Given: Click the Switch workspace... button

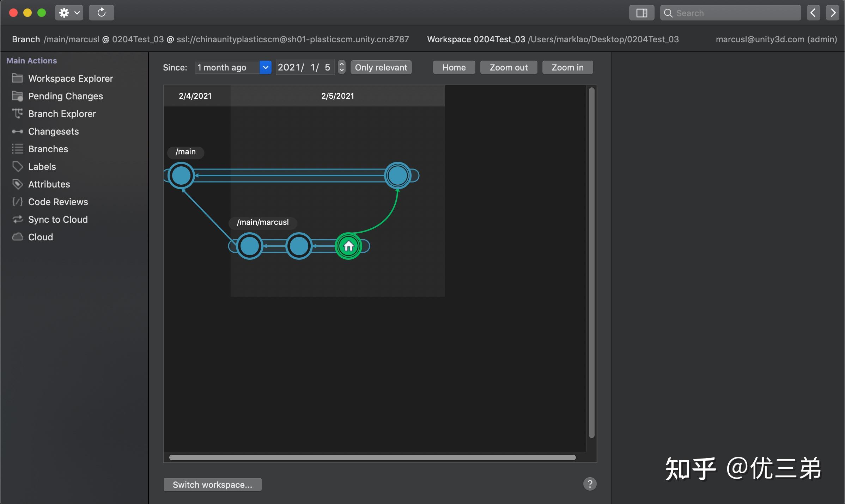Looking at the screenshot, I should pyautogui.click(x=212, y=485).
